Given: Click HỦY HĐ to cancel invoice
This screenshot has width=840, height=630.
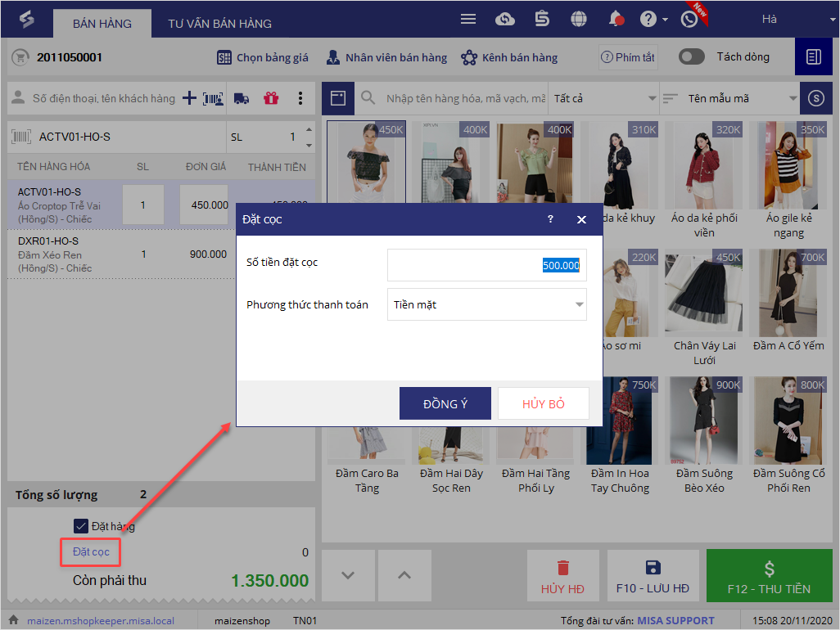Looking at the screenshot, I should 563,575.
